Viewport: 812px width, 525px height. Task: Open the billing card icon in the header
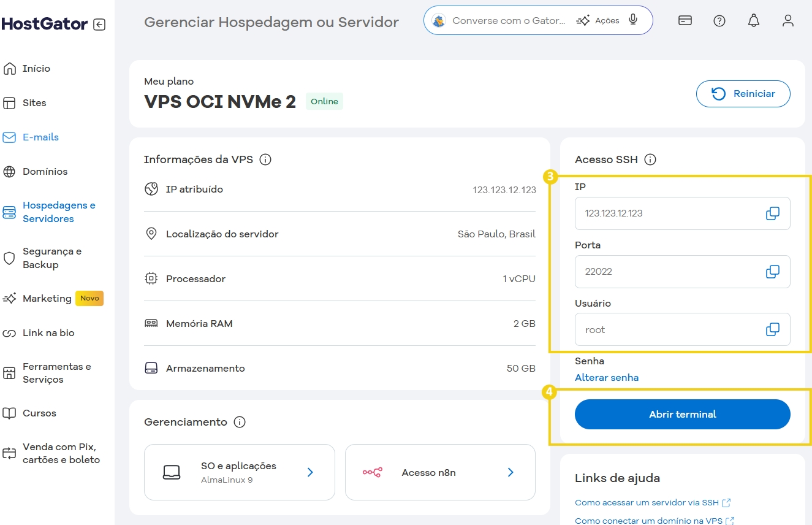[685, 20]
